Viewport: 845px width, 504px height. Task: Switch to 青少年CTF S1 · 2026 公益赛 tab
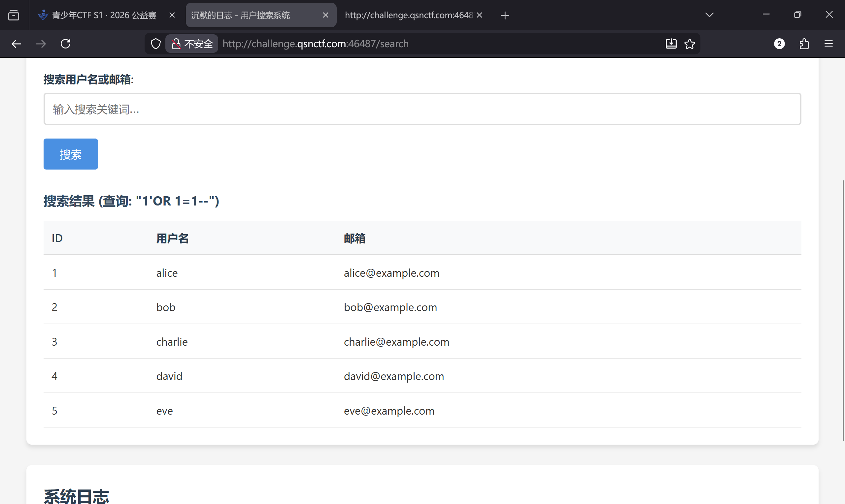[104, 15]
